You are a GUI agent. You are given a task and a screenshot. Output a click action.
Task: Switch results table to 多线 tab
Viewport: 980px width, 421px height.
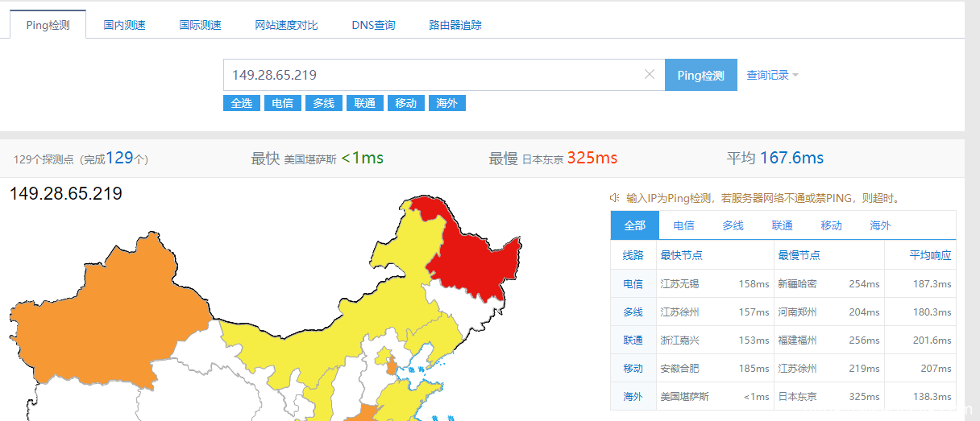click(733, 225)
